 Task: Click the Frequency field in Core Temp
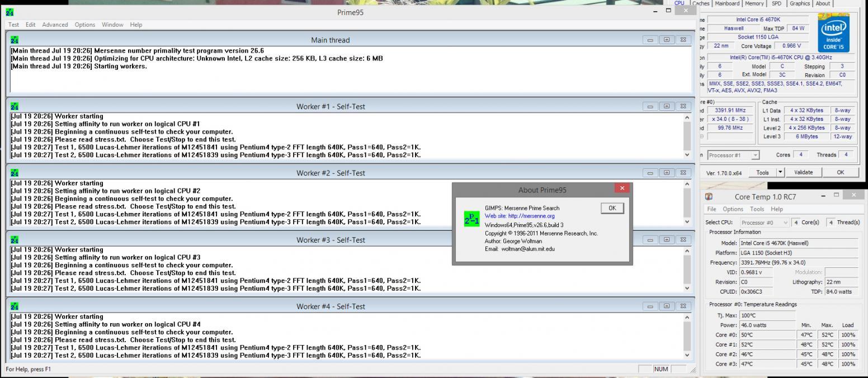click(x=798, y=262)
